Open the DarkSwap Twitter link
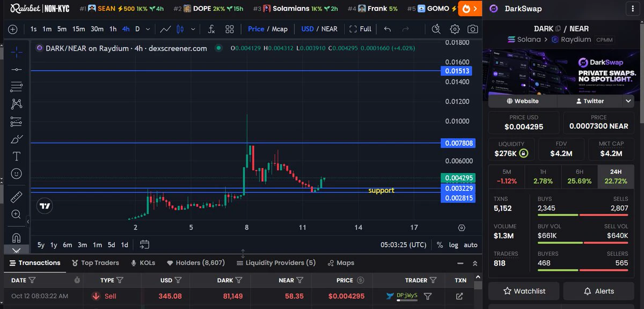644x309 pixels. (590, 101)
